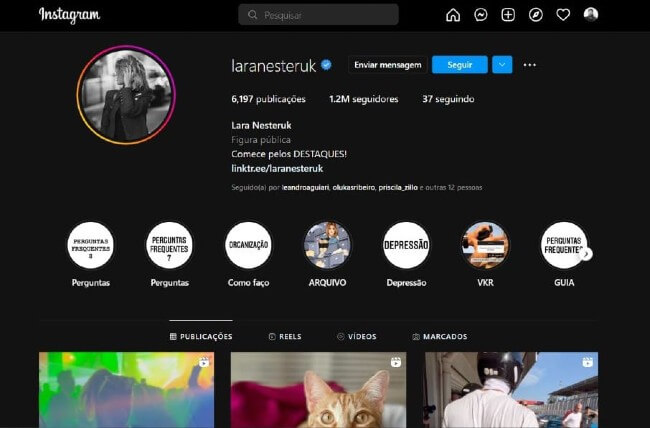Click the search magnifier icon
This screenshot has width=650, height=428.
[252, 15]
